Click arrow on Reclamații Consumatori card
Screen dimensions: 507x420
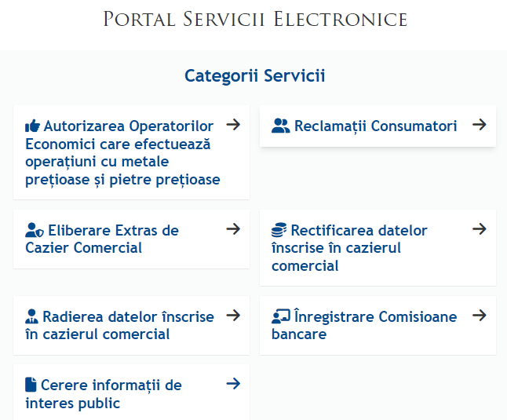(480, 124)
